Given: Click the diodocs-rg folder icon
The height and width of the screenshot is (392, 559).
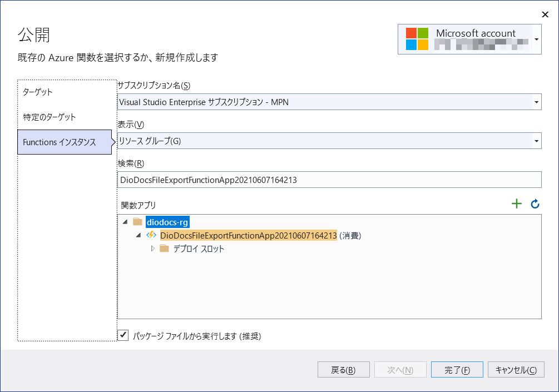Looking at the screenshot, I should pos(137,222).
